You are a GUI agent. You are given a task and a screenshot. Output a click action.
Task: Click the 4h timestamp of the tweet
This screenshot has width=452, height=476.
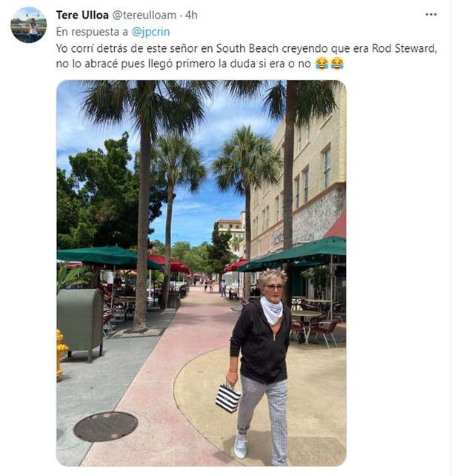click(191, 15)
